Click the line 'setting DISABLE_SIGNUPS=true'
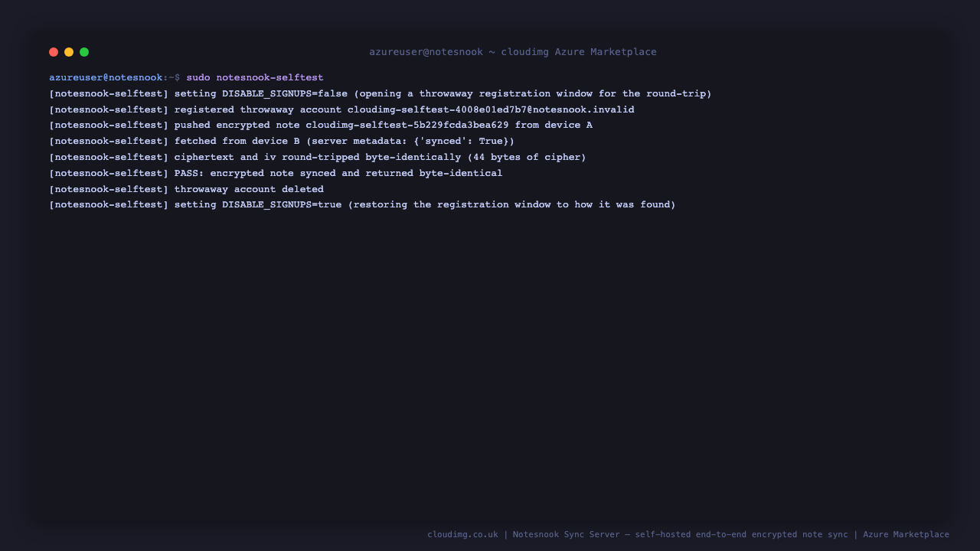 coord(362,205)
